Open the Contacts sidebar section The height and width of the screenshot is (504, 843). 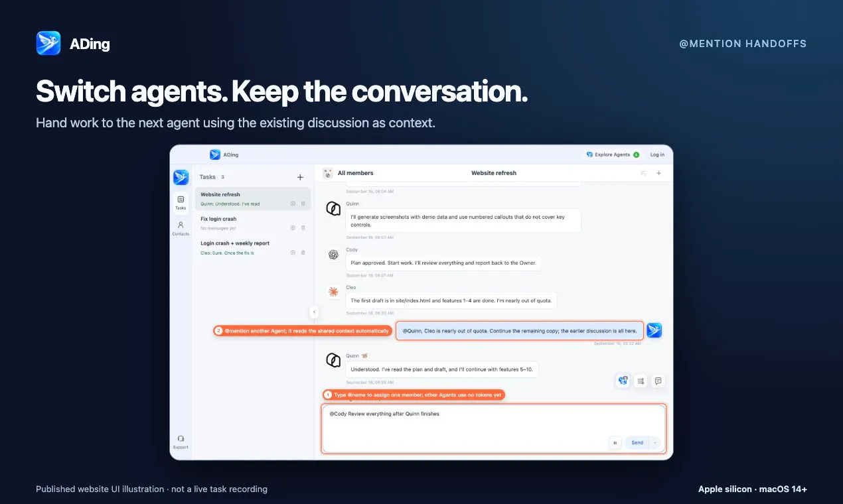[x=181, y=228]
